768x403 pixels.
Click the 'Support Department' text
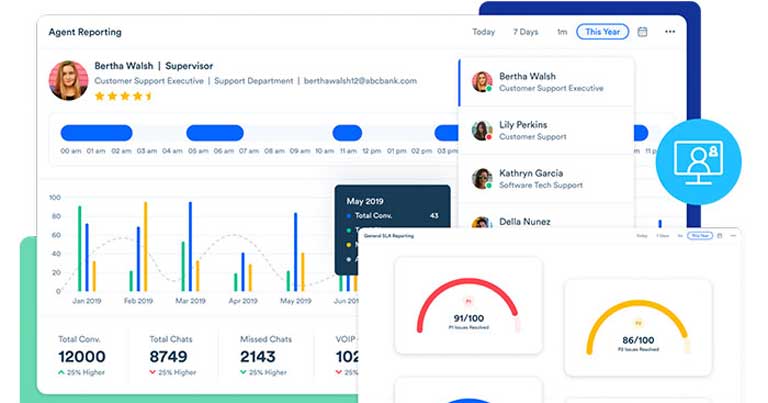(x=254, y=81)
